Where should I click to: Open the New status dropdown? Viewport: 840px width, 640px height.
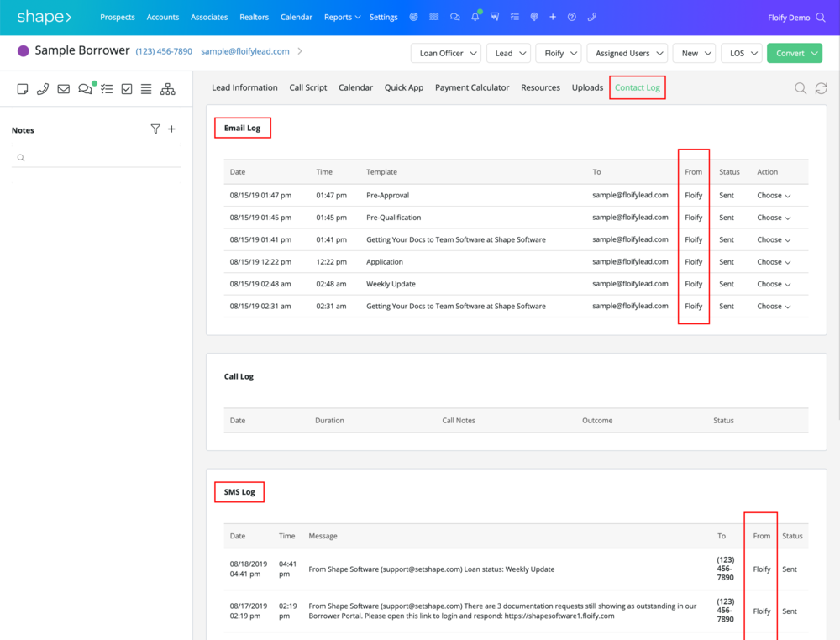(695, 53)
